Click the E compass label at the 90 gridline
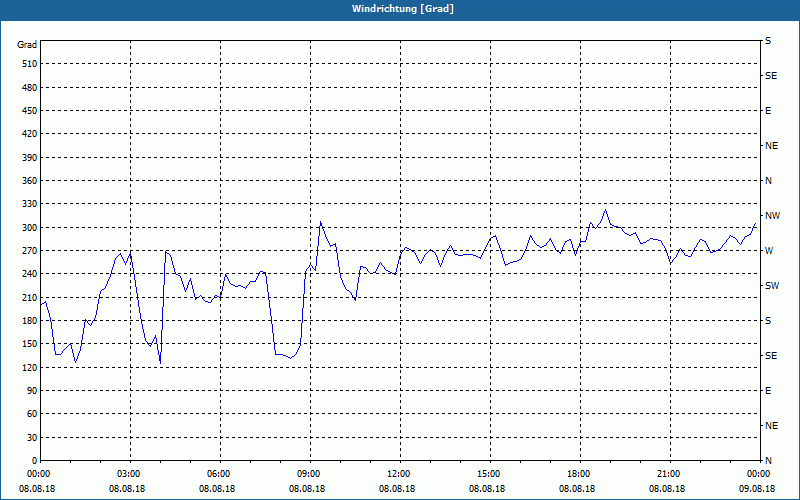800x500 pixels. (768, 391)
